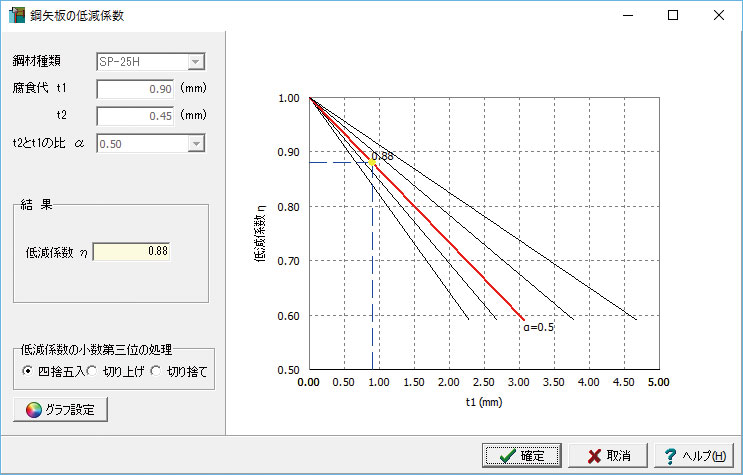Click the 1.00 y-axis tick label
The height and width of the screenshot is (475, 743).
pyautogui.click(x=289, y=98)
